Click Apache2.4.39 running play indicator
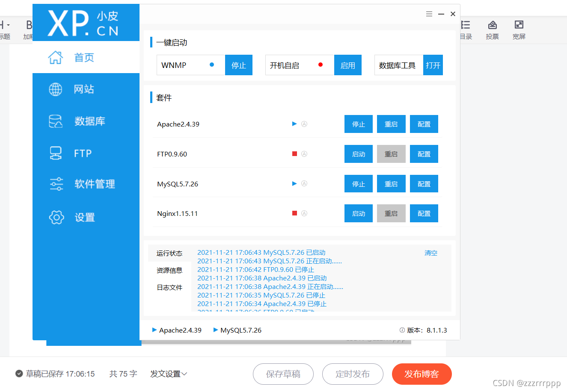Viewport: 567px width, 392px height. click(x=294, y=124)
